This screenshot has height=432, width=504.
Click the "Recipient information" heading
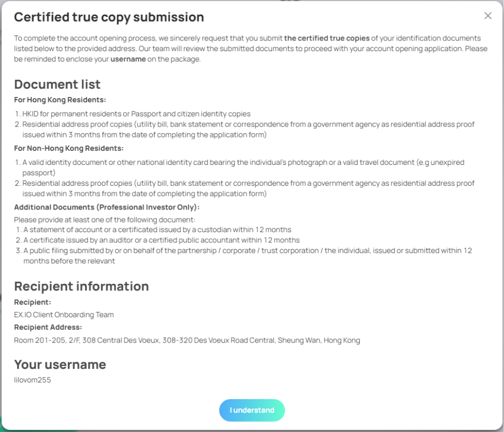click(x=81, y=286)
